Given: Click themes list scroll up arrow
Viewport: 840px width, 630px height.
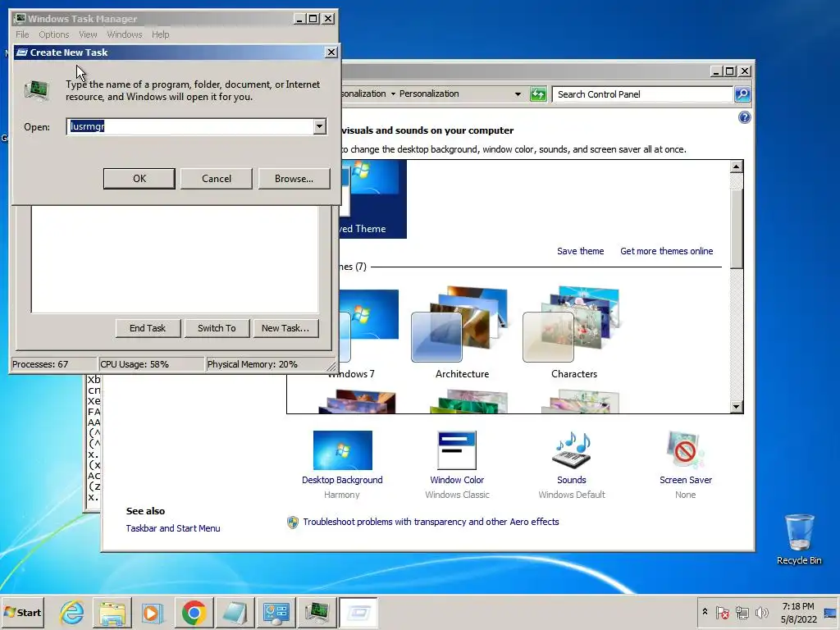Looking at the screenshot, I should pyautogui.click(x=736, y=167).
